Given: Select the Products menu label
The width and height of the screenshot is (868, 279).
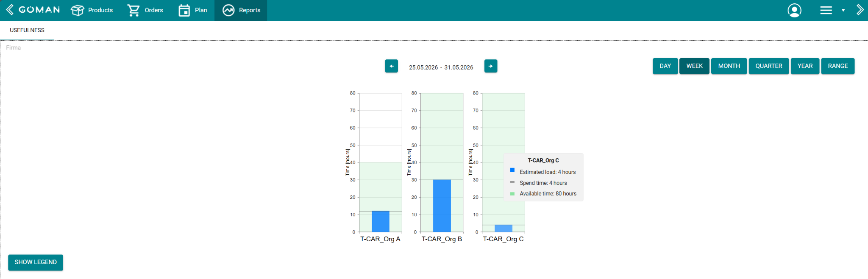Looking at the screenshot, I should (x=100, y=10).
